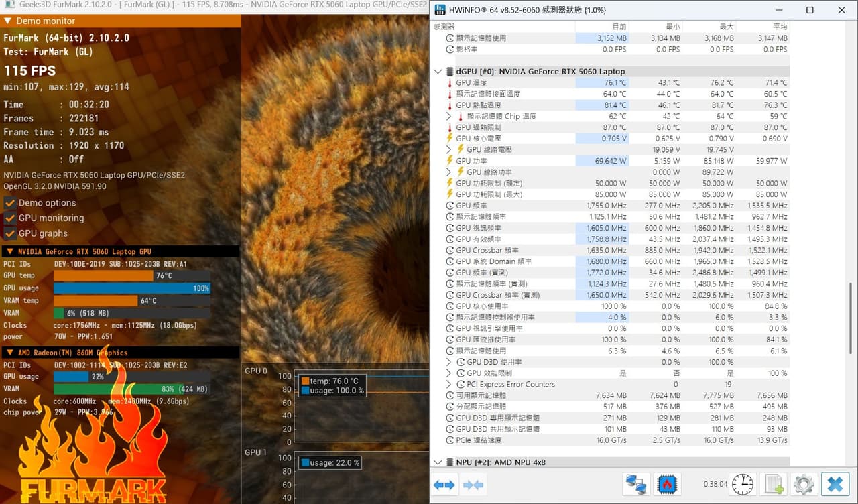This screenshot has height=504, width=858.
Task: Start logging with the sheet-and-plus icon
Action: coord(774,484)
